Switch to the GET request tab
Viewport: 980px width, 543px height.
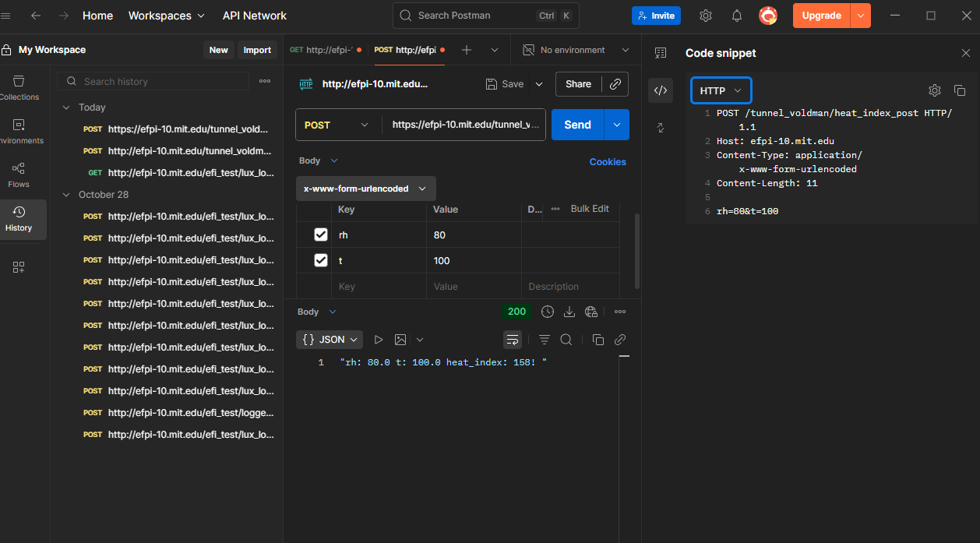[x=321, y=50]
